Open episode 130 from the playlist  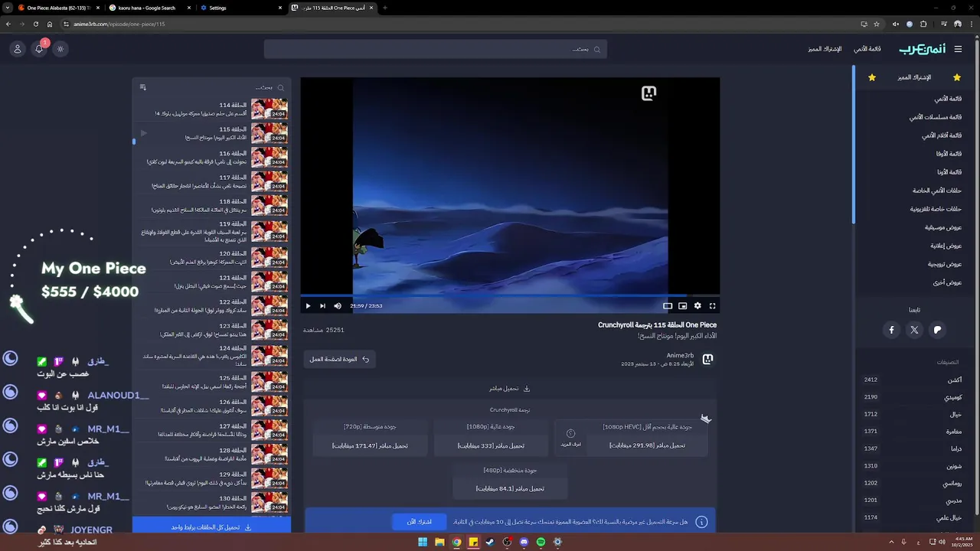pos(212,503)
